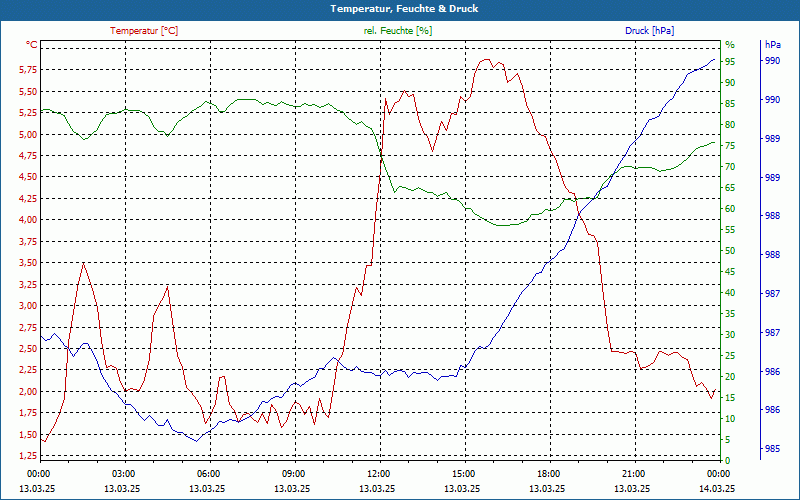Image resolution: width=800 pixels, height=500 pixels.
Task: Click green humidity axis value '25'
Action: point(730,356)
